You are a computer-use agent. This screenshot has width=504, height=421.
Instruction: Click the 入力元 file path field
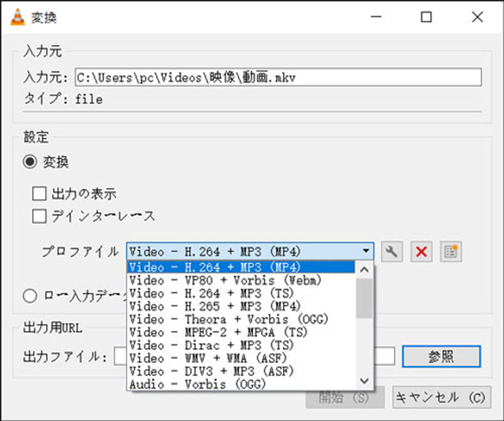(277, 77)
